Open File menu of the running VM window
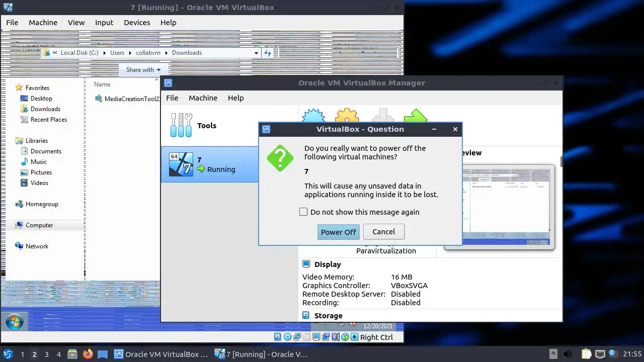Screen dimensions: 644x362 point(12,23)
